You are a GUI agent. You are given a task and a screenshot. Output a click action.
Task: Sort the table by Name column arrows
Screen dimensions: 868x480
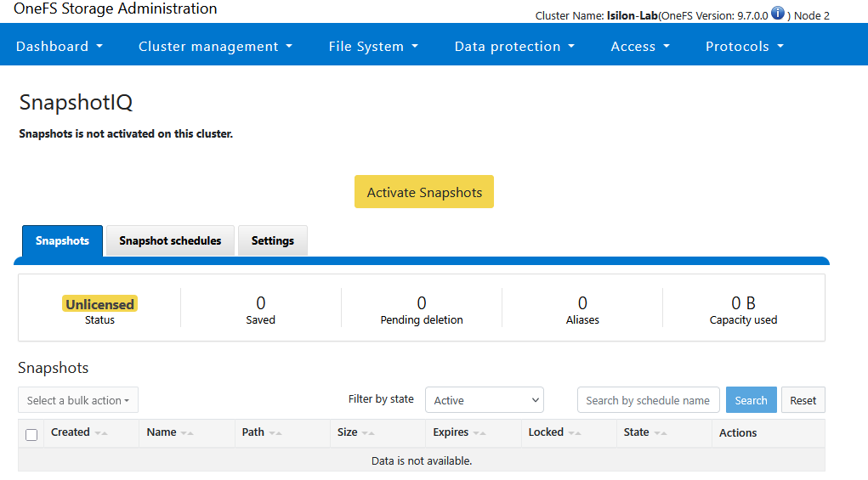[x=187, y=433]
